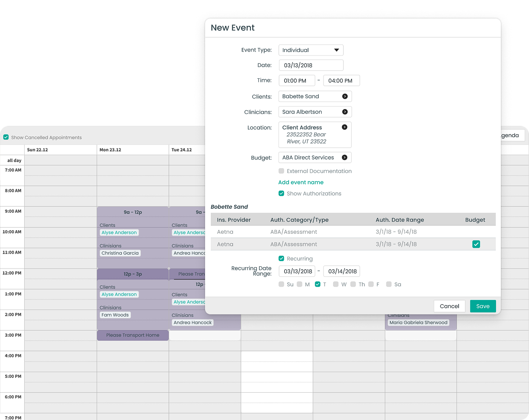Click the recurring end date 03/14/2018

tap(342, 271)
